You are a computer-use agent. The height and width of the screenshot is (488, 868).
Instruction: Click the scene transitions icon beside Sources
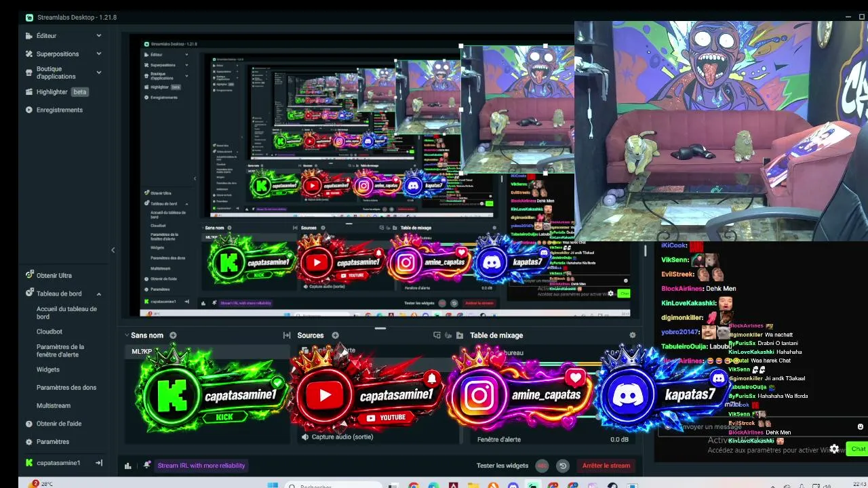287,335
